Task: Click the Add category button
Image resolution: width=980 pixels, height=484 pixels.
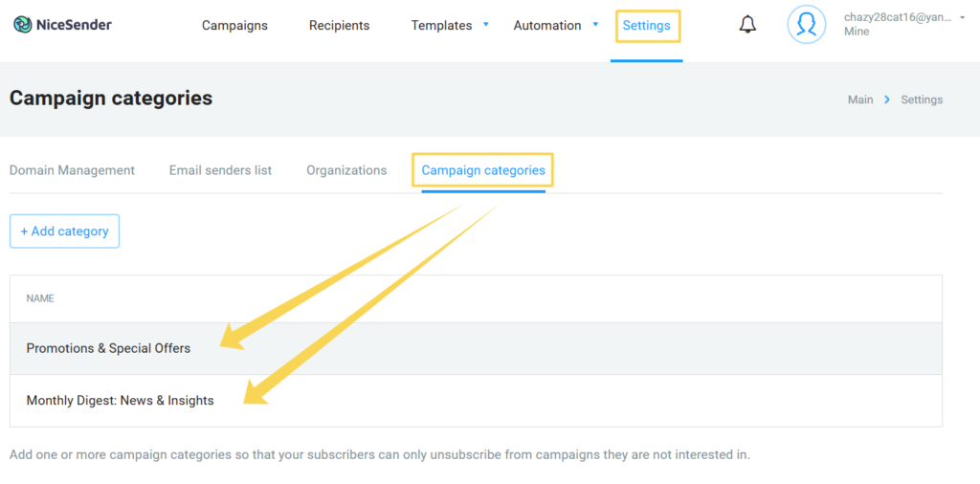Action: pos(64,231)
